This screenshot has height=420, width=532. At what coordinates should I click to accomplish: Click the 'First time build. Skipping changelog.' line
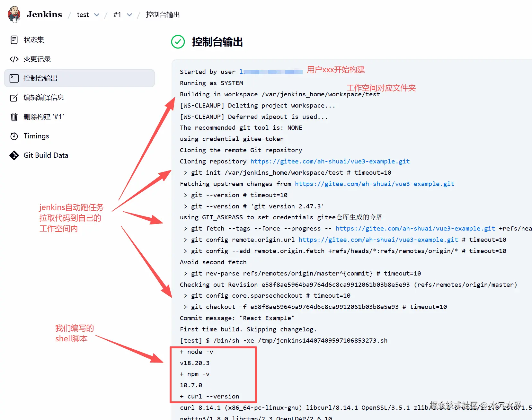[248, 329]
